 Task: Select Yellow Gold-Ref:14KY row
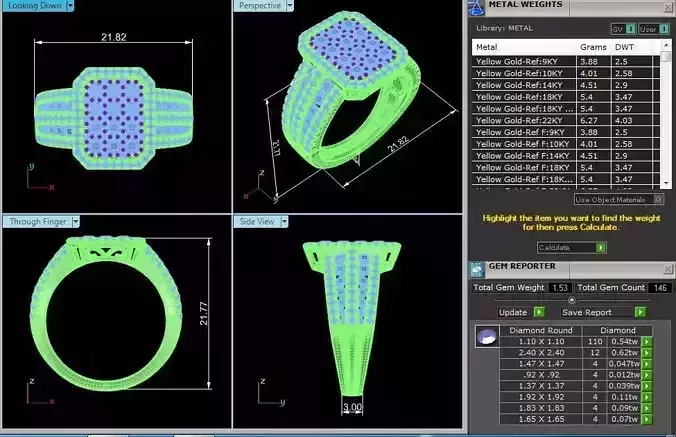click(x=566, y=85)
